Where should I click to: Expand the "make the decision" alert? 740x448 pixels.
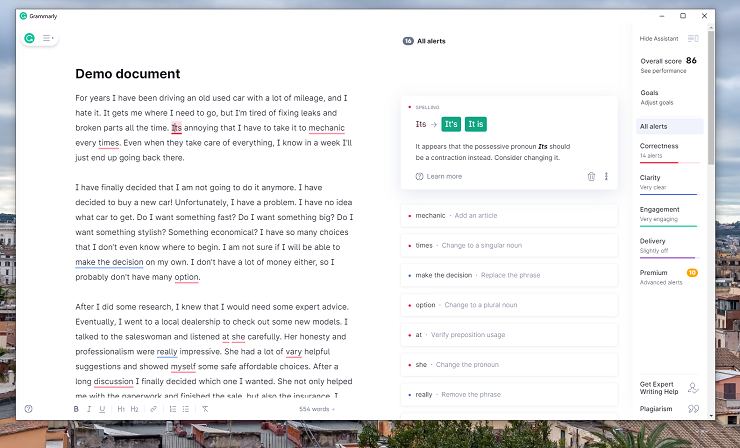[x=509, y=275]
